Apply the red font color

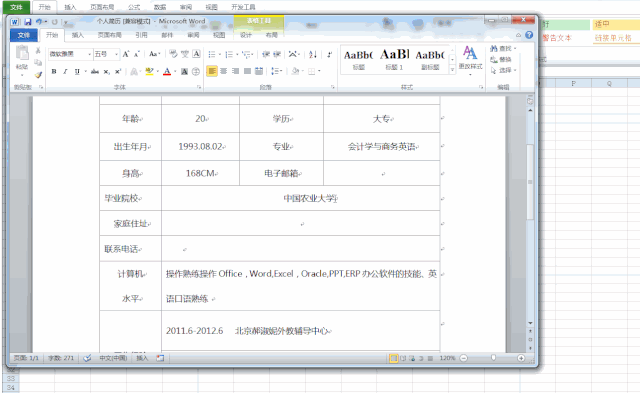(167, 71)
